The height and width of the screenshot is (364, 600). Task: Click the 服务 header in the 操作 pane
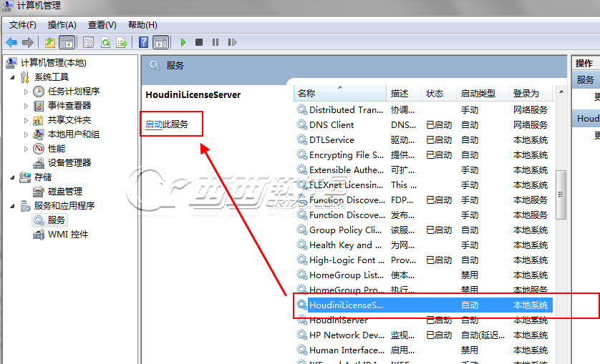(x=586, y=80)
